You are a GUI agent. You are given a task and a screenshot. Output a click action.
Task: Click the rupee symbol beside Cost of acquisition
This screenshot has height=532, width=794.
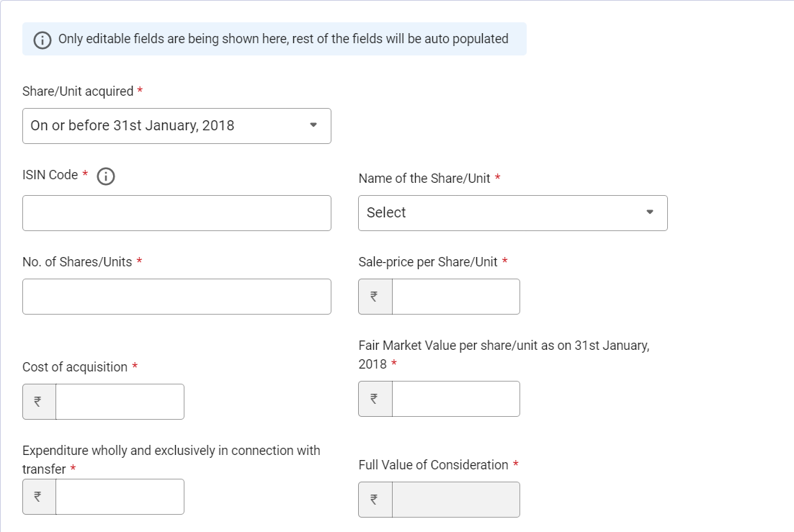pyautogui.click(x=38, y=402)
